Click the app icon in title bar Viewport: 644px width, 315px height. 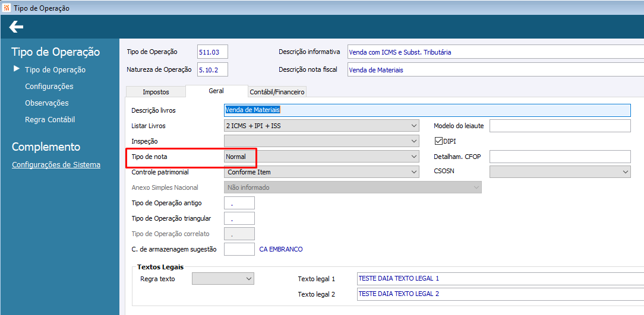click(x=7, y=8)
